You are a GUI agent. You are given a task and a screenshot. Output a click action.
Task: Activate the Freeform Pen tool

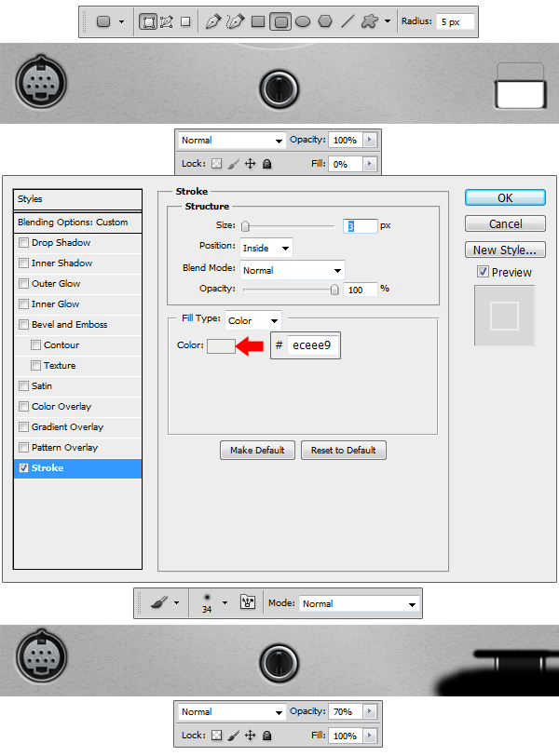pyautogui.click(x=236, y=21)
